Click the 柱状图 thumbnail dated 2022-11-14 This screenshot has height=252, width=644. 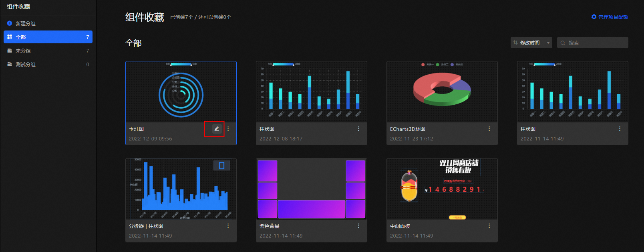tap(573, 92)
